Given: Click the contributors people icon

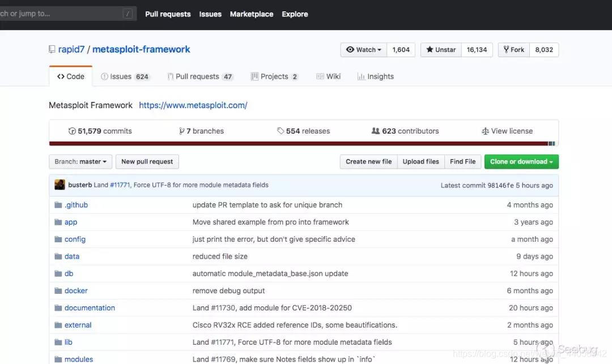Looking at the screenshot, I should click(376, 131).
